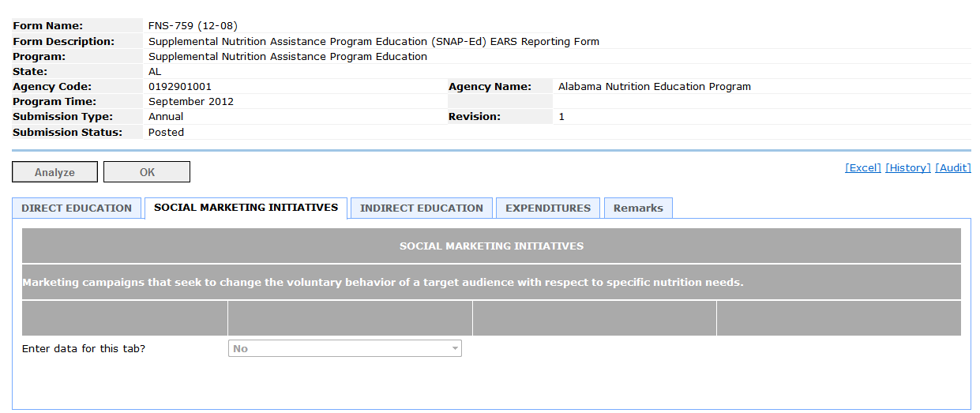Click the form name FNS-759 (12-08)
The image size is (980, 413).
pos(193,26)
